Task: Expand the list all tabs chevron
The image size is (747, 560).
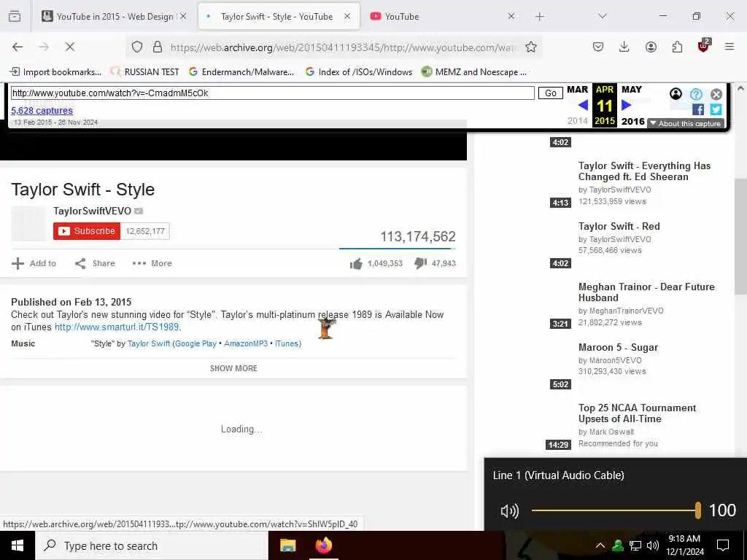Action: 602,16
